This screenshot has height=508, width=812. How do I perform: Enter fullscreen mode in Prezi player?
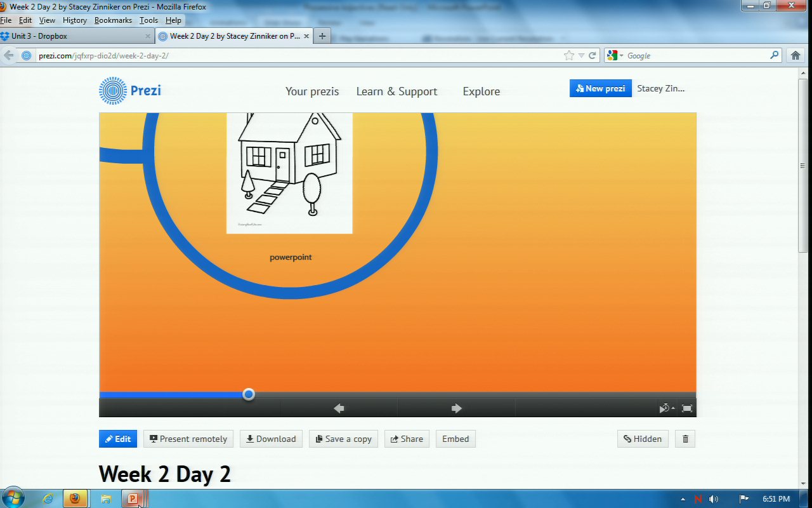[x=686, y=408]
